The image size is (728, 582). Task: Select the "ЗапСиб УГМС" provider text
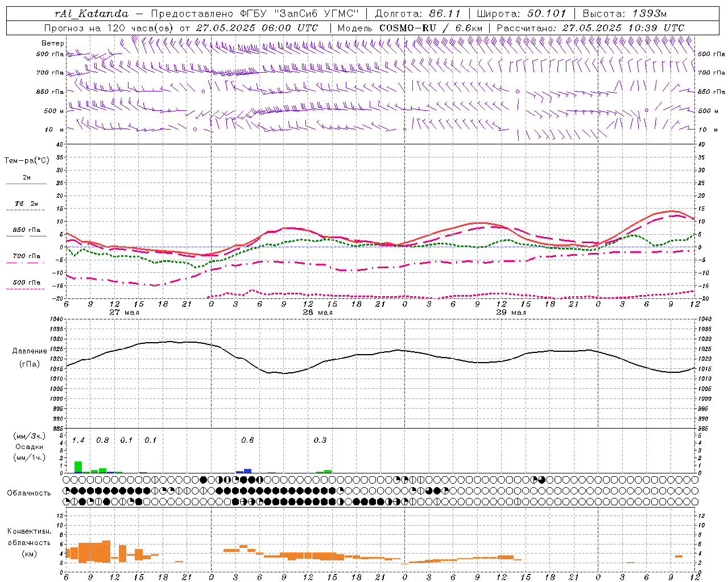(316, 14)
